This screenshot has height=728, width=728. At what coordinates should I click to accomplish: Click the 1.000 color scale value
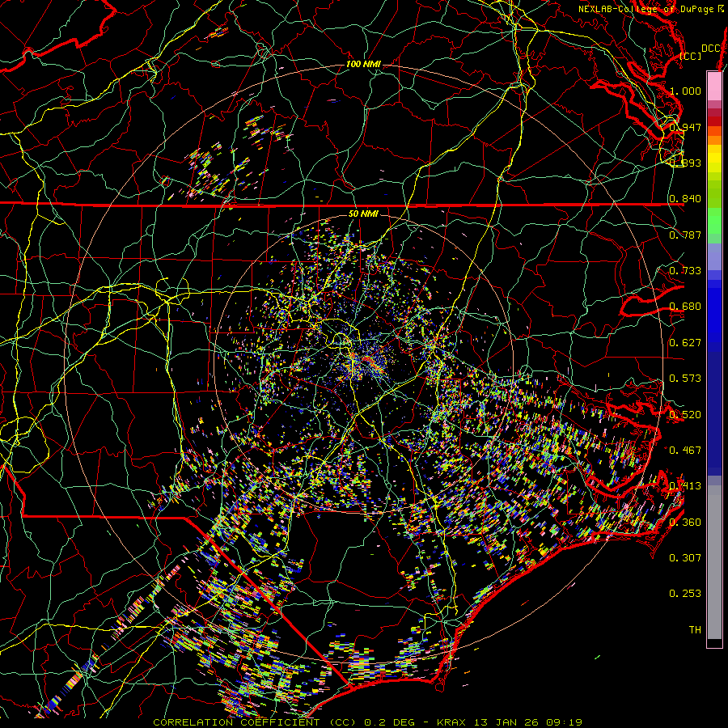tap(685, 91)
